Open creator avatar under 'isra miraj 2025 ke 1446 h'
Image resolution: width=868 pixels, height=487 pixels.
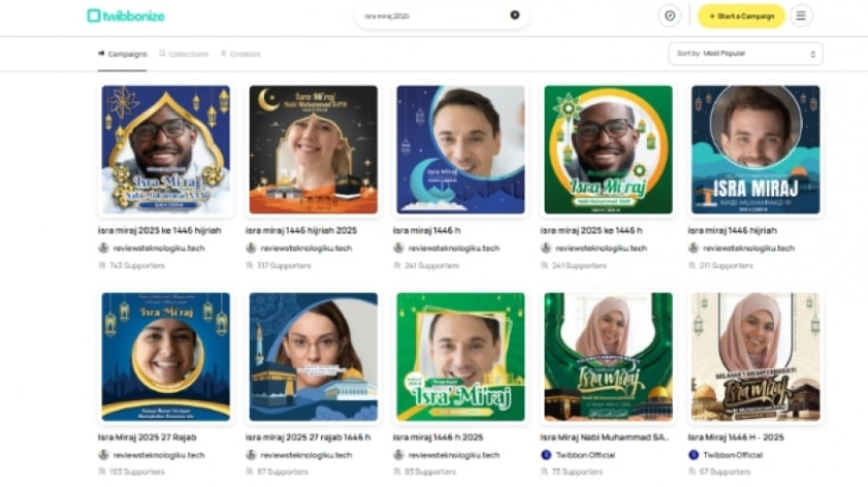[x=546, y=248]
